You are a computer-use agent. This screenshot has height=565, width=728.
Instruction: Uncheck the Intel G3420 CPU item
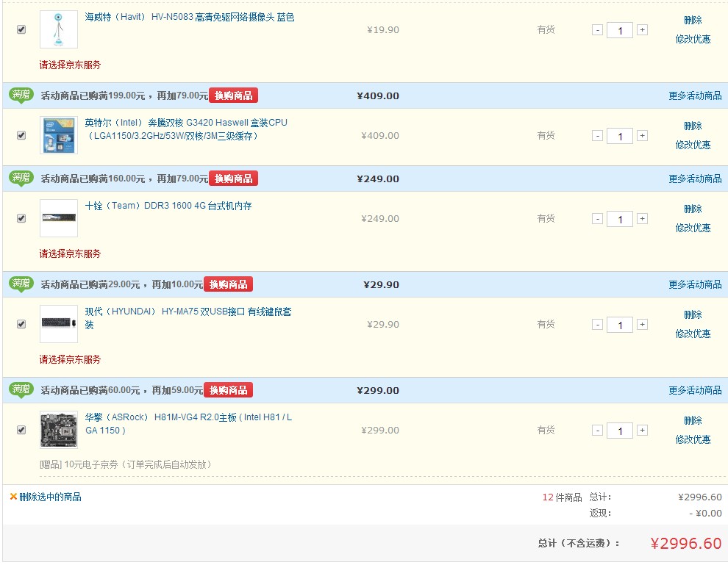point(21,135)
